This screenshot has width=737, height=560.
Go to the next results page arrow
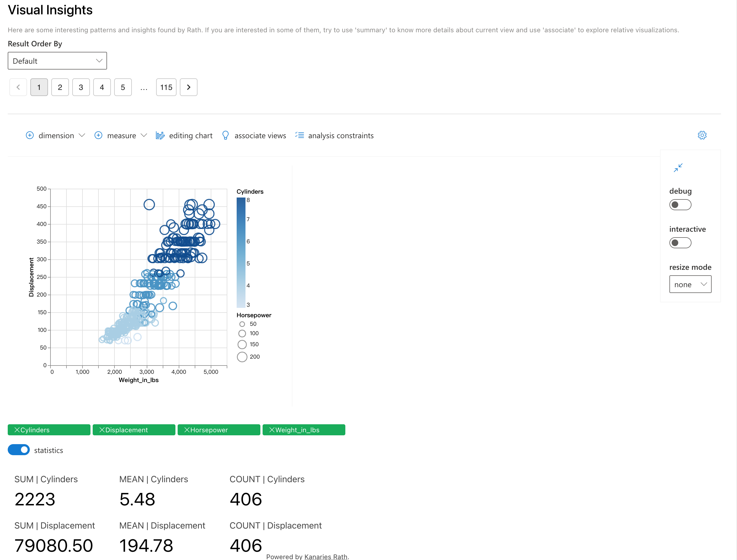(x=189, y=87)
